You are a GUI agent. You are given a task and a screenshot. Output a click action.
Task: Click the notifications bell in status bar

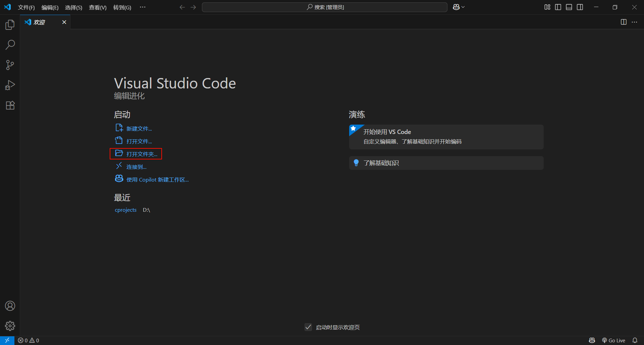tap(635, 340)
